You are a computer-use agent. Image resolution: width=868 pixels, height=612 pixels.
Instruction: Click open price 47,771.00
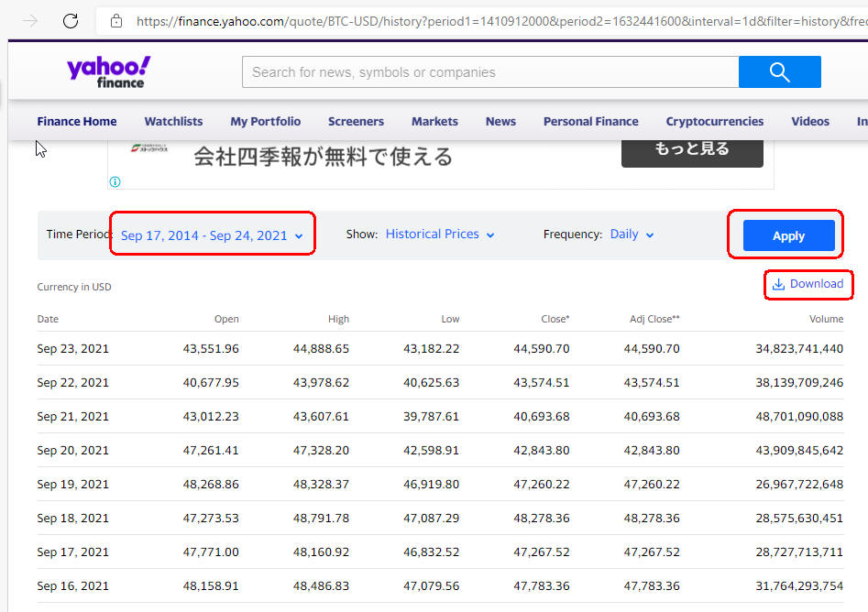pos(211,552)
